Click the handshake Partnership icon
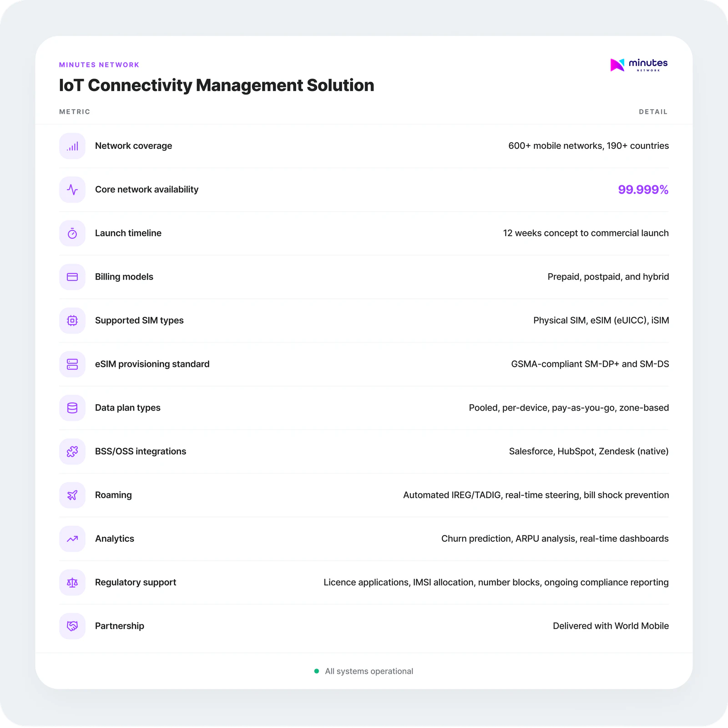Image resolution: width=728 pixels, height=728 pixels. [x=72, y=626]
